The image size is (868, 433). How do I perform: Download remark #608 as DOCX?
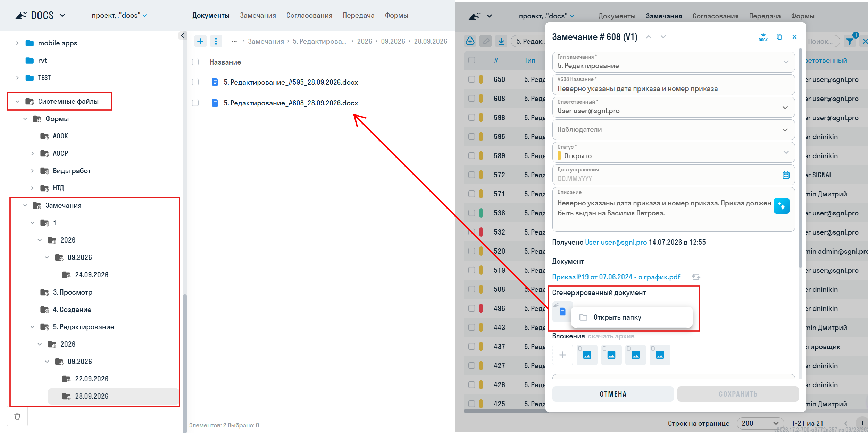(763, 37)
